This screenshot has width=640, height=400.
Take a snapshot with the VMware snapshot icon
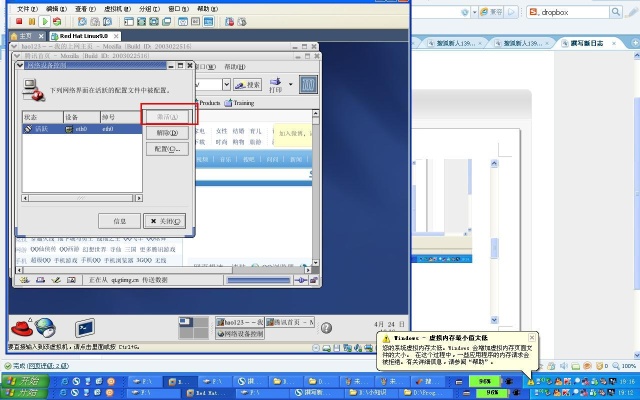82,22
